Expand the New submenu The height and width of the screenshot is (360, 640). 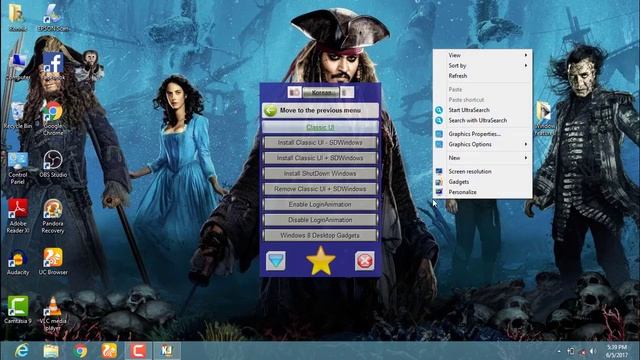[x=482, y=158]
